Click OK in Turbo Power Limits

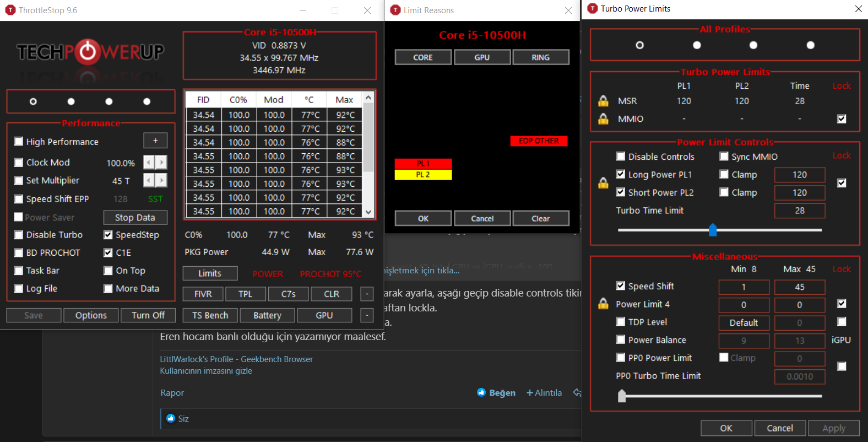click(726, 428)
